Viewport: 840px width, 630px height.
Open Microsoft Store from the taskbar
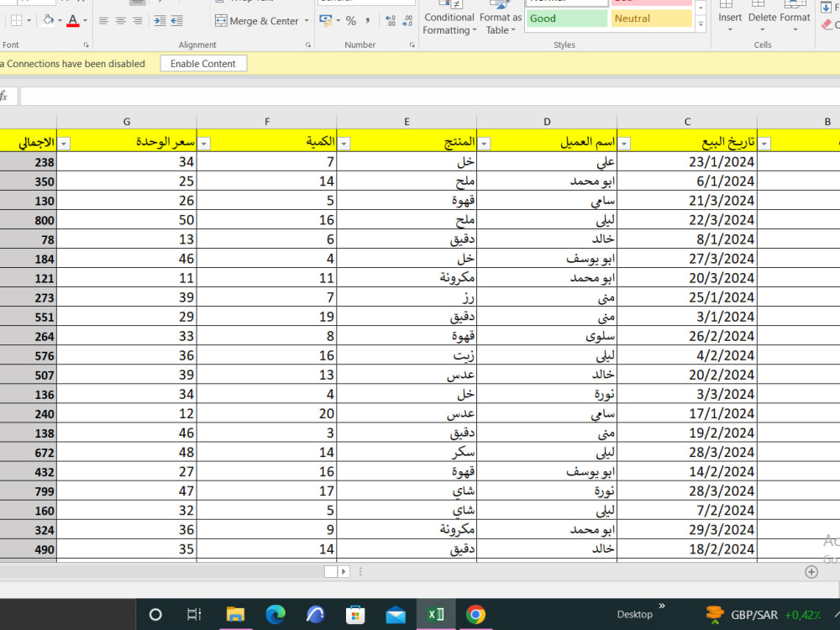click(x=355, y=615)
